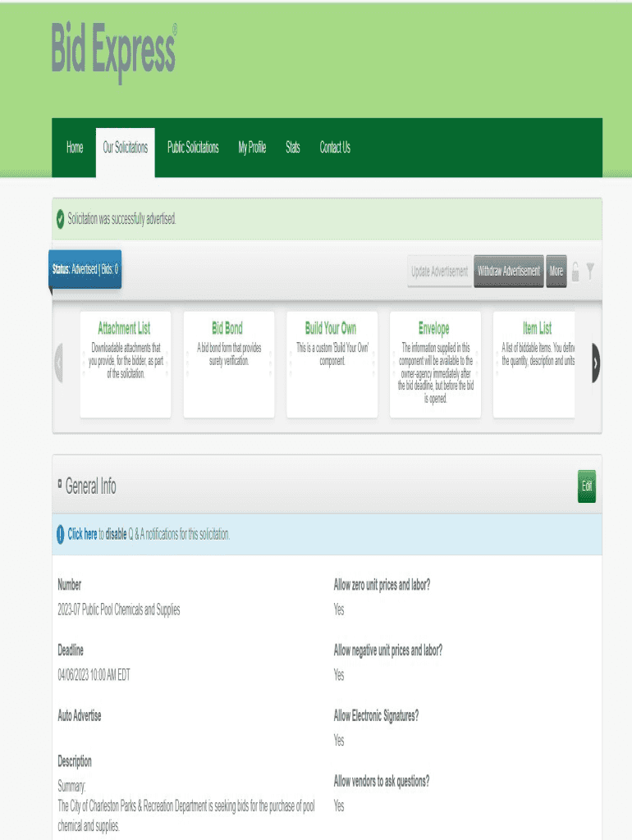Click the 'Click here' notifications link
Screen dimensions: 632x840
(82, 534)
